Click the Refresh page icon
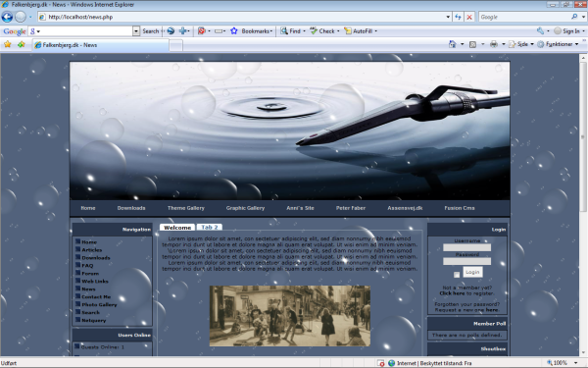588x368 pixels. [x=458, y=17]
